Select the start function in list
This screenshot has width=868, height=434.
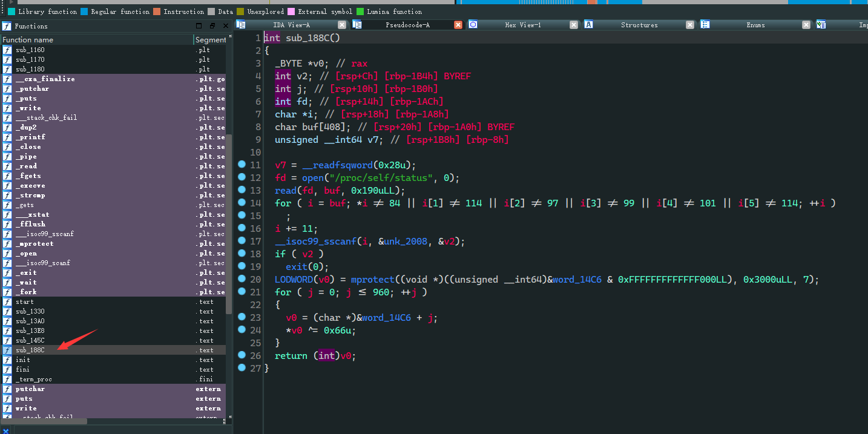tap(25, 301)
